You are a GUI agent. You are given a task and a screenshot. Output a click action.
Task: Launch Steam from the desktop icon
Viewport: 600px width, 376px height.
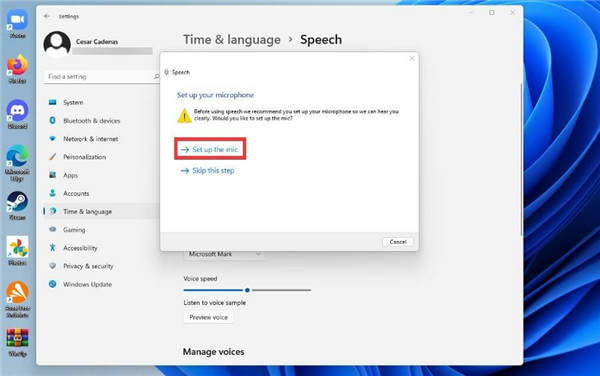[18, 205]
